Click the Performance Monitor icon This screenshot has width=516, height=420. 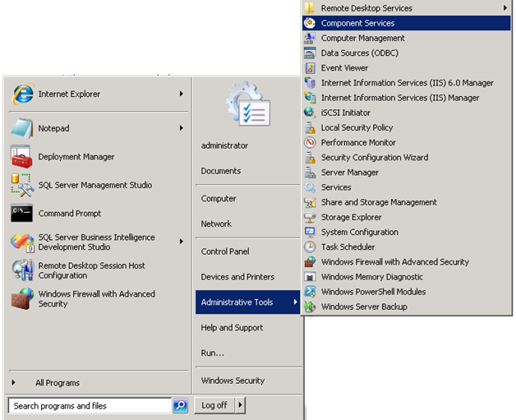pyautogui.click(x=310, y=142)
